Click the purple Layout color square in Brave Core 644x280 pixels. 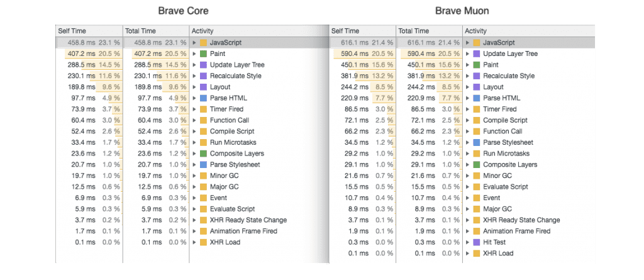point(203,87)
